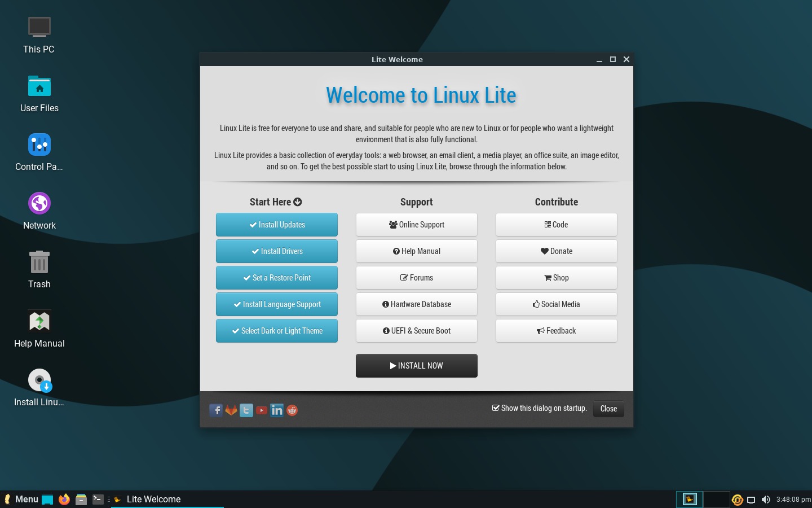Open Hardware Database button
812x508 pixels.
click(x=417, y=304)
